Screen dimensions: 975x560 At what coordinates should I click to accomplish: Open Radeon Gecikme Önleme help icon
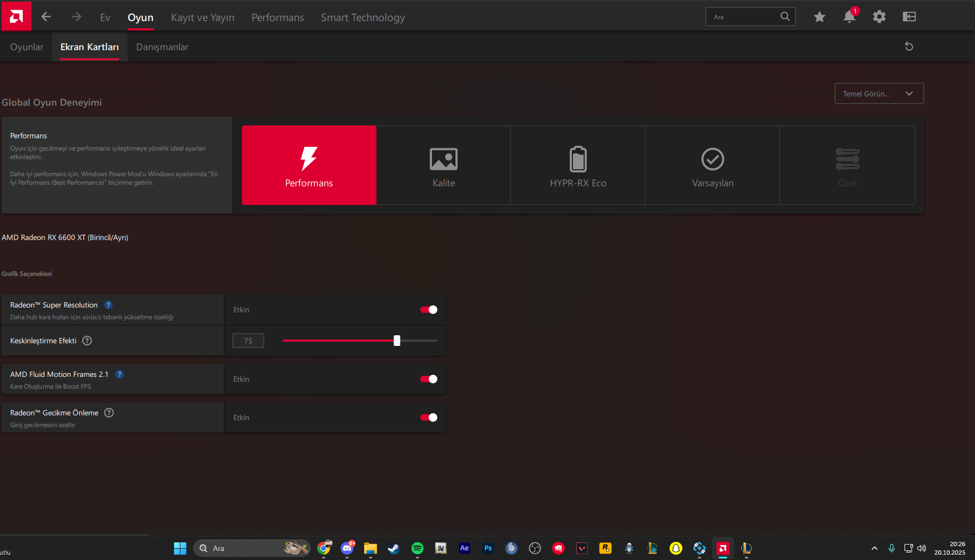109,413
